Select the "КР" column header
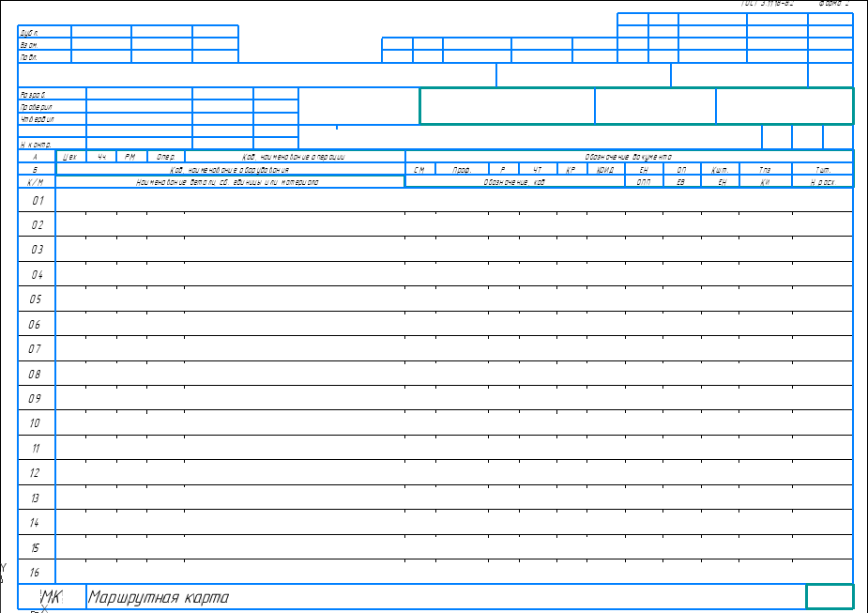Viewport: 868px width, 613px height. [571, 170]
